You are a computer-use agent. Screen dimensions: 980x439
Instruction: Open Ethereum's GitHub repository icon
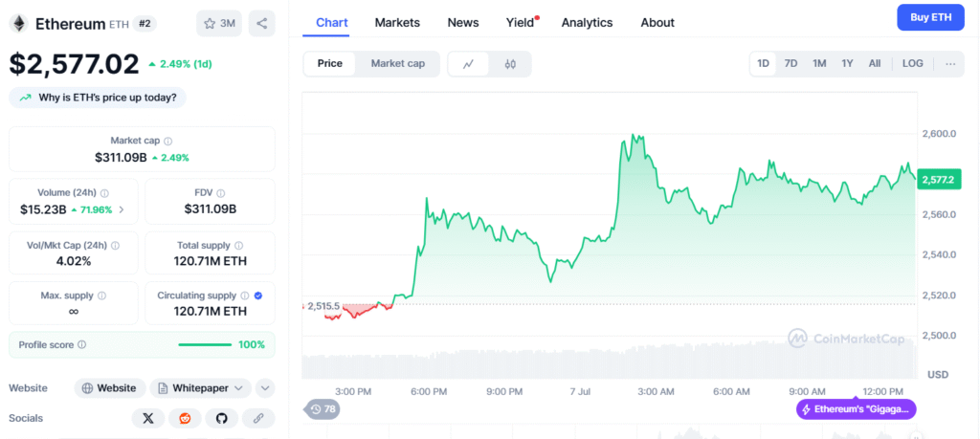(221, 418)
